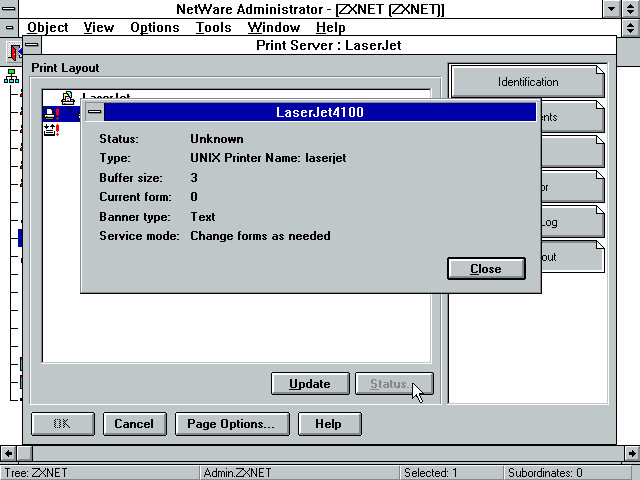Select the green network tree root icon
Image resolution: width=640 pixels, height=480 pixels.
tap(11, 76)
